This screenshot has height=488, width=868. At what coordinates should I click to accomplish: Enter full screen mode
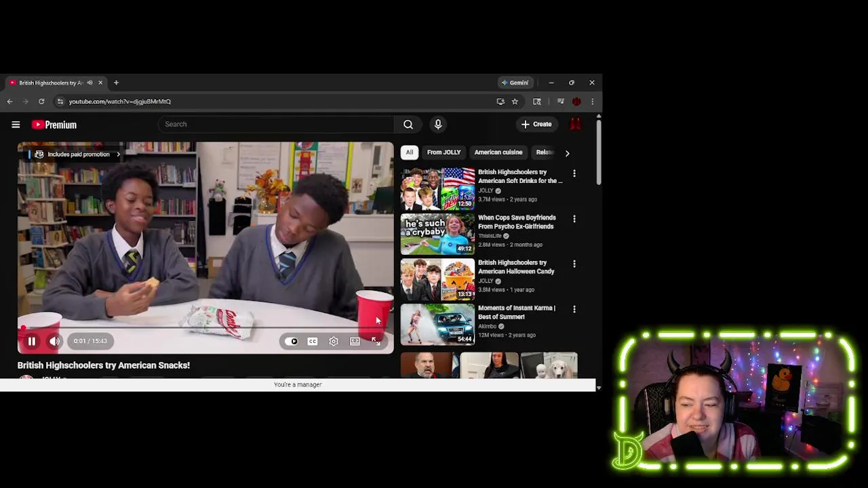[376, 342]
